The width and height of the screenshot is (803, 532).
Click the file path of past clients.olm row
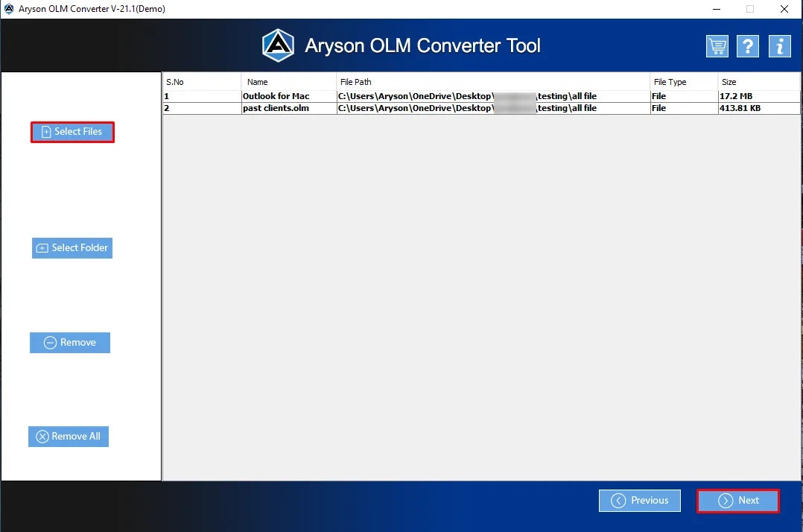[x=493, y=108]
